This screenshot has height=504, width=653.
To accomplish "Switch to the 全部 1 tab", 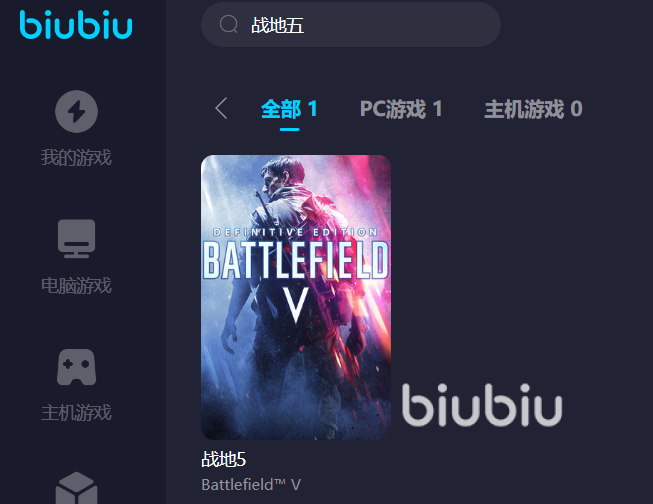I will 289,109.
